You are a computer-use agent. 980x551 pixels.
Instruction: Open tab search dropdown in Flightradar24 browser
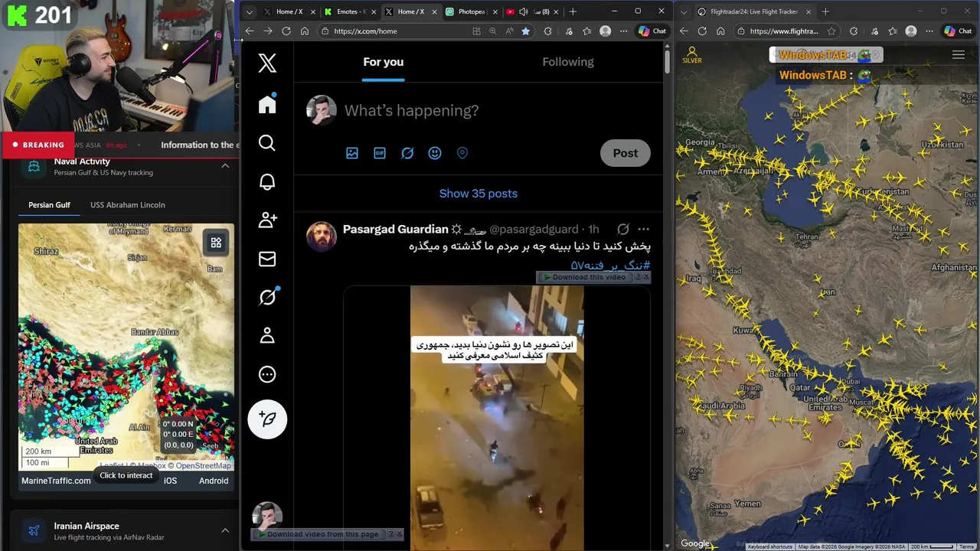pyautogui.click(x=684, y=11)
